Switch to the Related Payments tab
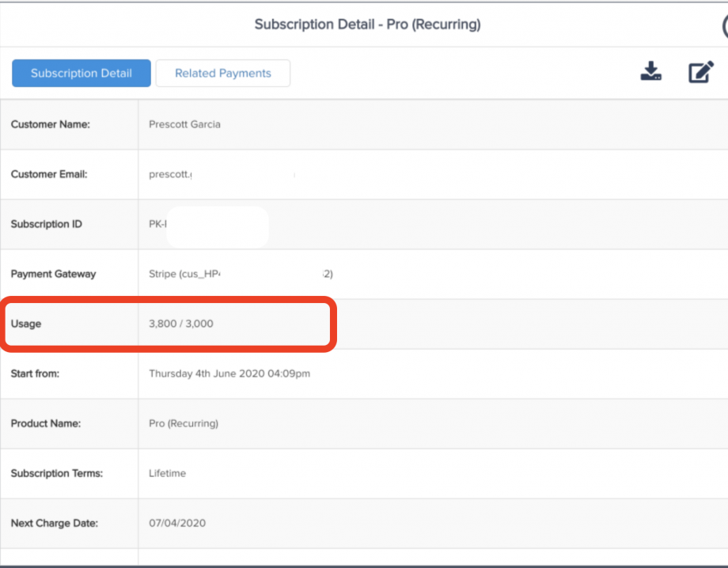Viewport: 728px width, 568px height. (222, 74)
